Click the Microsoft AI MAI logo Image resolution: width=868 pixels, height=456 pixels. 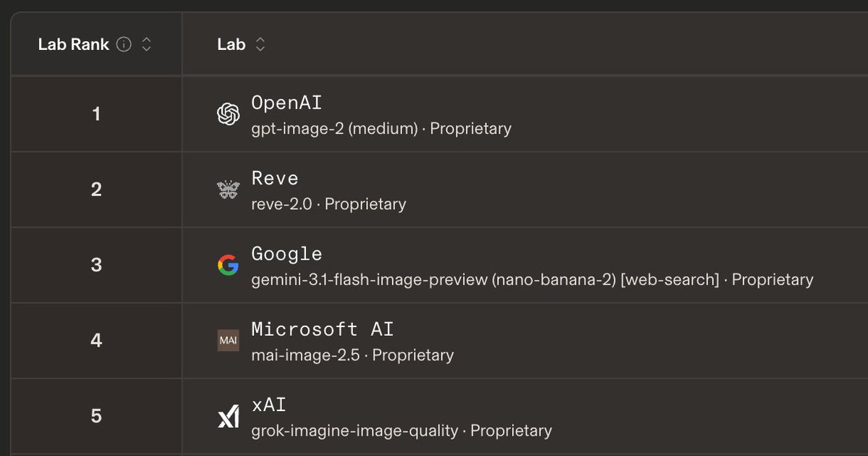tap(229, 340)
